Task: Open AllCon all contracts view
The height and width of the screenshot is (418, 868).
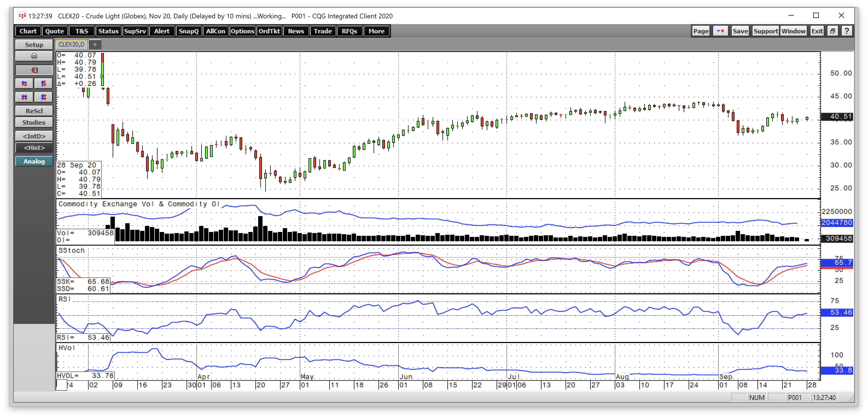Action: (x=215, y=31)
